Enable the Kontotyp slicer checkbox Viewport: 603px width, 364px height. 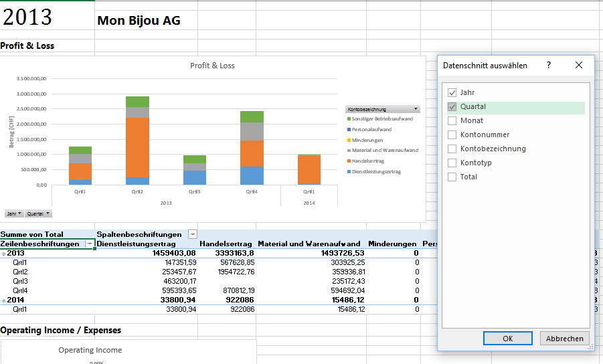click(x=452, y=163)
